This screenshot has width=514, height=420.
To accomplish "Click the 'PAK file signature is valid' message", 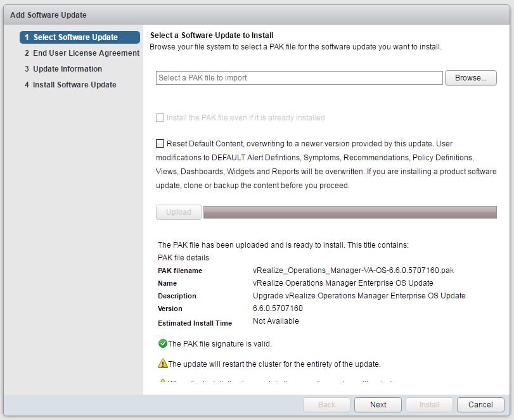I will click(219, 344).
